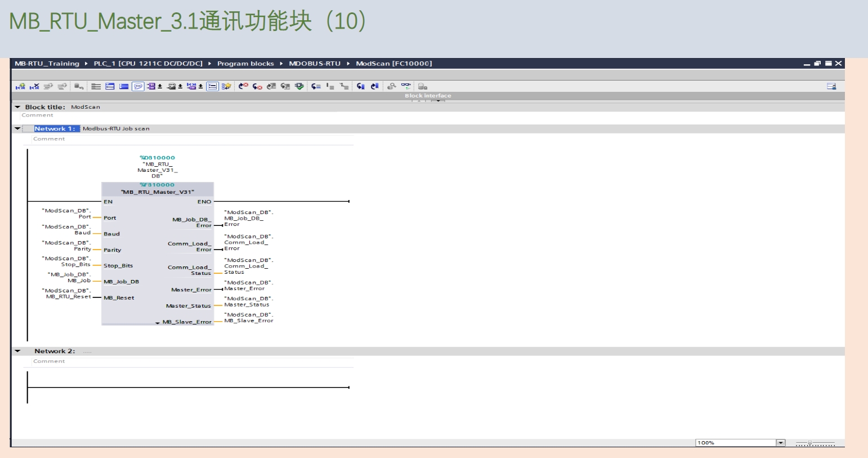Click the Open all networks icon
Screen dimensions: 868x458
click(110, 86)
